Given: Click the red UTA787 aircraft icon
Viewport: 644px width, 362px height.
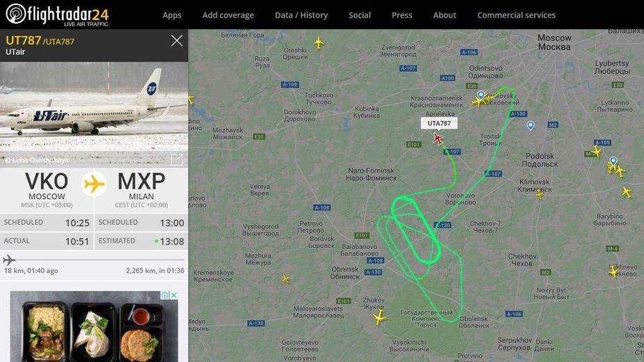Looking at the screenshot, I should click(438, 139).
